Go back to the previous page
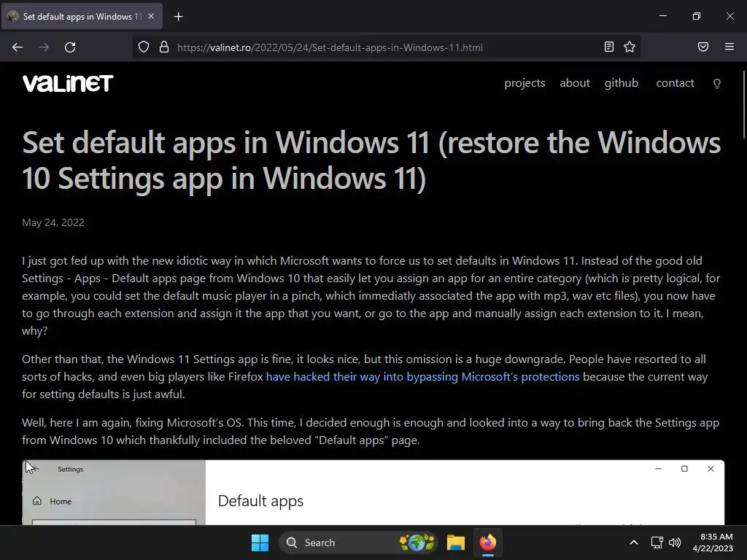The width and height of the screenshot is (747, 560). pos(18,47)
